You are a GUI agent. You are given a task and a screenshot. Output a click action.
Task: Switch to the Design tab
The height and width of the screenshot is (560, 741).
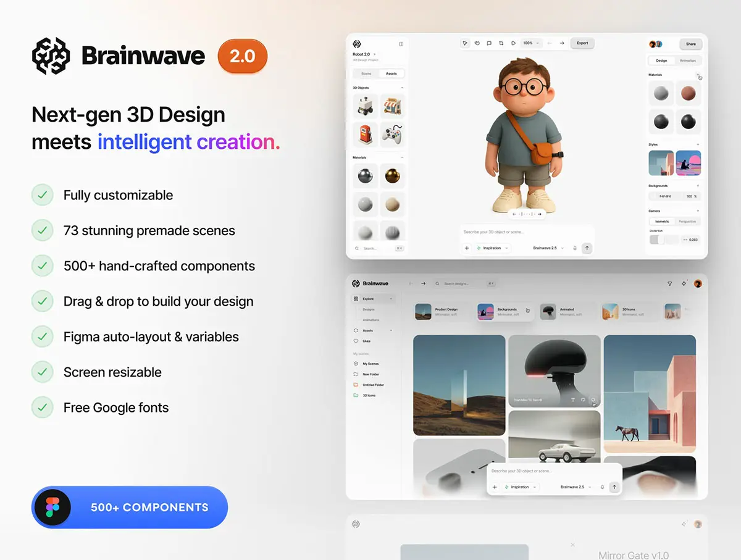[x=661, y=61]
